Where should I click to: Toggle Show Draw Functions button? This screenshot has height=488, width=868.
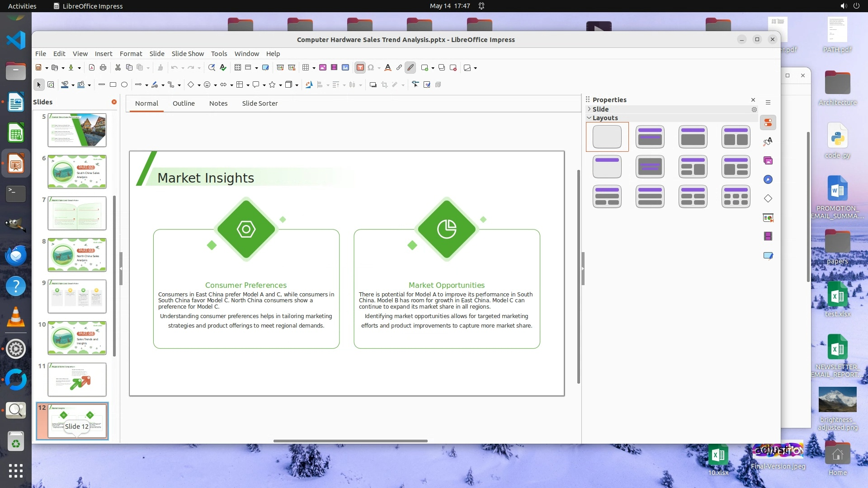pyautogui.click(x=410, y=68)
